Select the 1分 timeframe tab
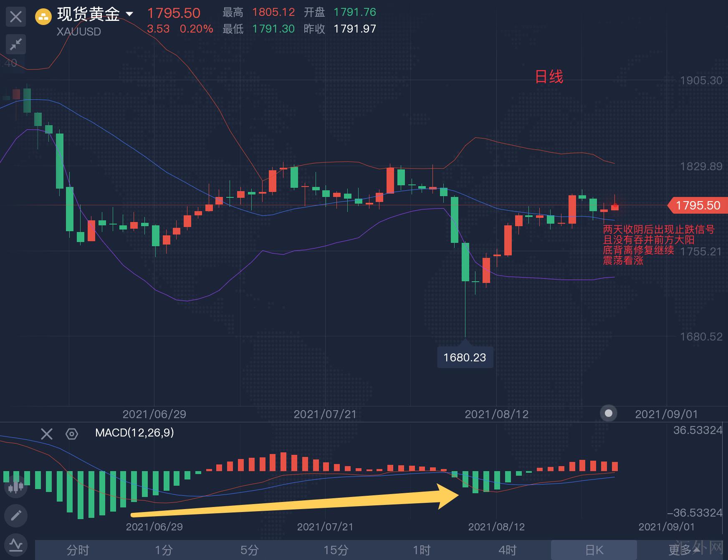Screen dimensions: 728x560 pyautogui.click(x=164, y=550)
